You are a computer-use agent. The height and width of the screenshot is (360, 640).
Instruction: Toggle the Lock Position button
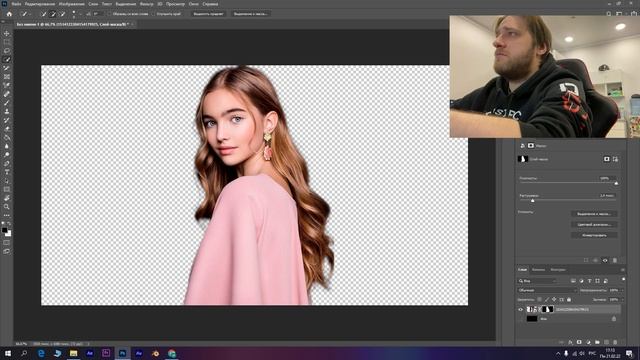pos(554,300)
